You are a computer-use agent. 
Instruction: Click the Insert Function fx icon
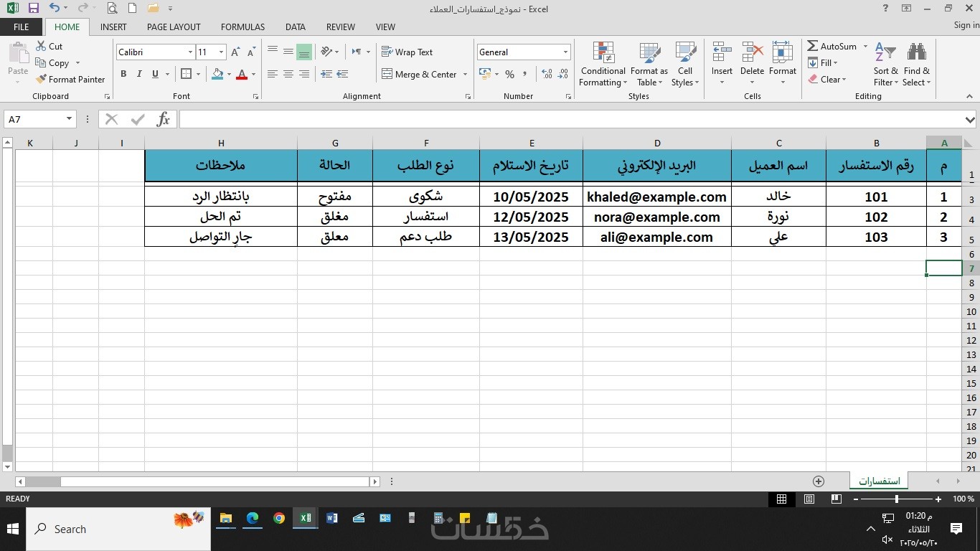[164, 119]
